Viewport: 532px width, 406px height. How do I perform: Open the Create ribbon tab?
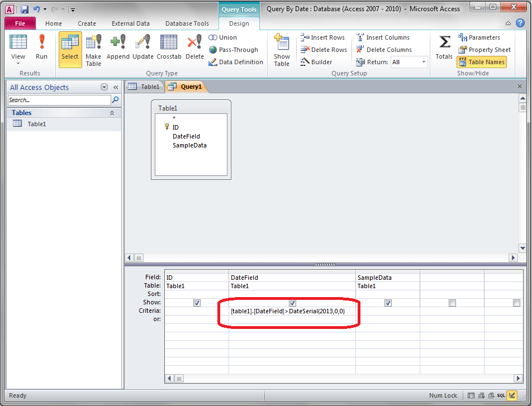pyautogui.click(x=87, y=23)
